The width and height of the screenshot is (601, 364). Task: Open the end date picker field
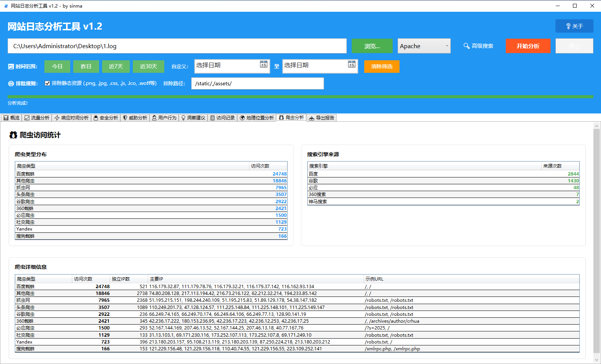(315, 66)
